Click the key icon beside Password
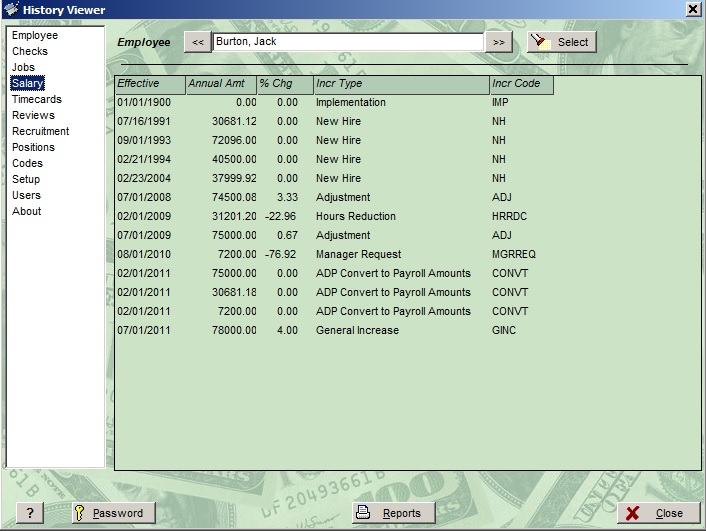The width and height of the screenshot is (706, 531). (x=79, y=513)
